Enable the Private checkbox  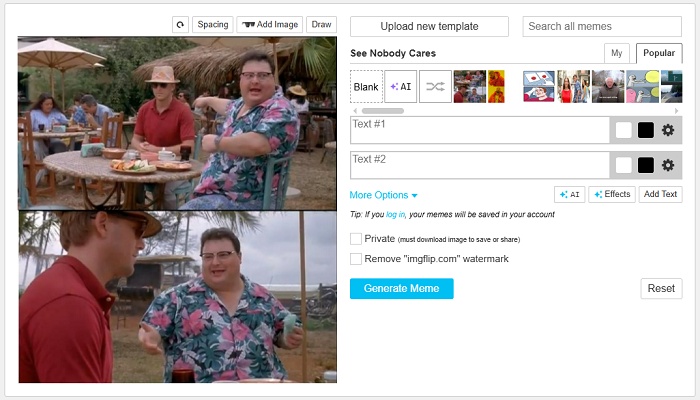[356, 239]
